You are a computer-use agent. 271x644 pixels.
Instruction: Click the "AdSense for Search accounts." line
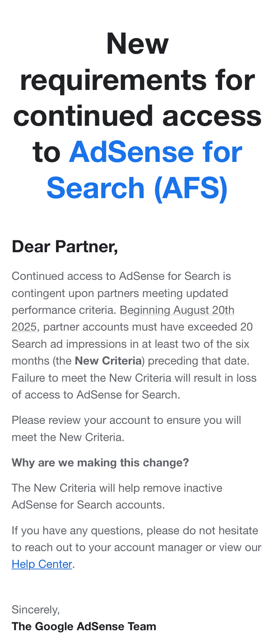tap(88, 505)
